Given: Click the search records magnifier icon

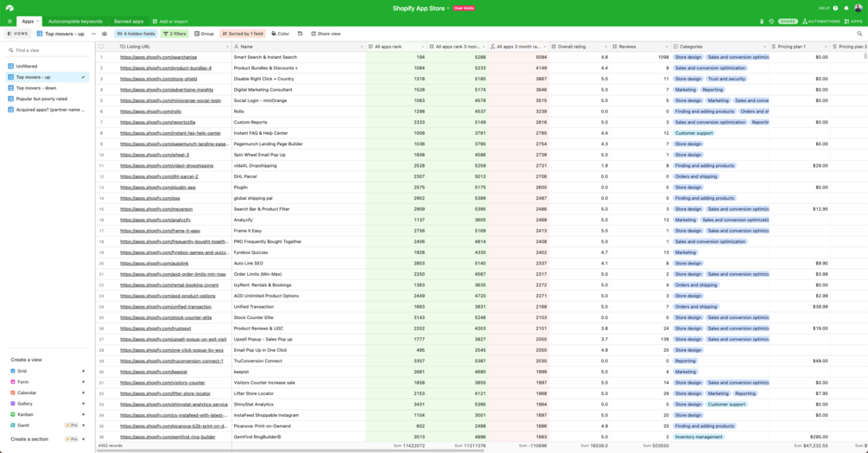Looking at the screenshot, I should (x=859, y=34).
